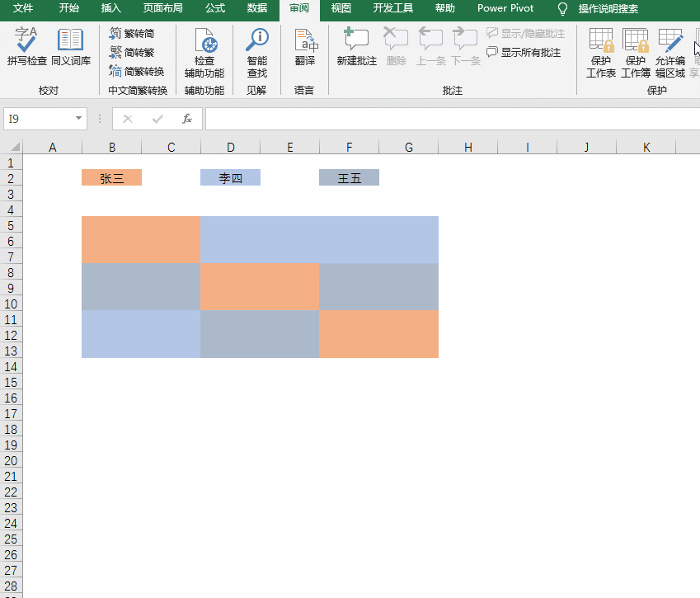Image resolution: width=700 pixels, height=598 pixels.
Task: Switch to the 帮助 tab
Action: pos(444,8)
